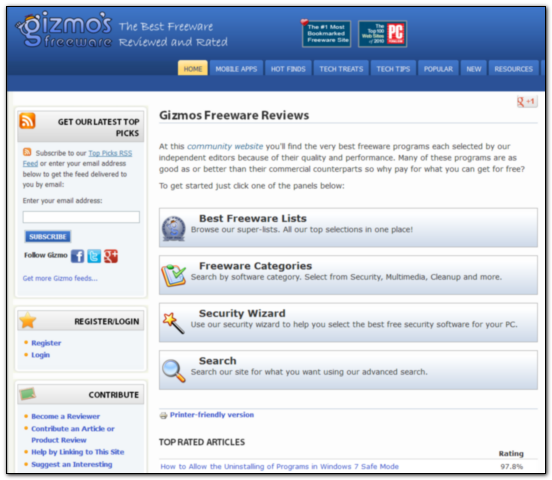
Task: Click the Register link
Action: tap(46, 343)
